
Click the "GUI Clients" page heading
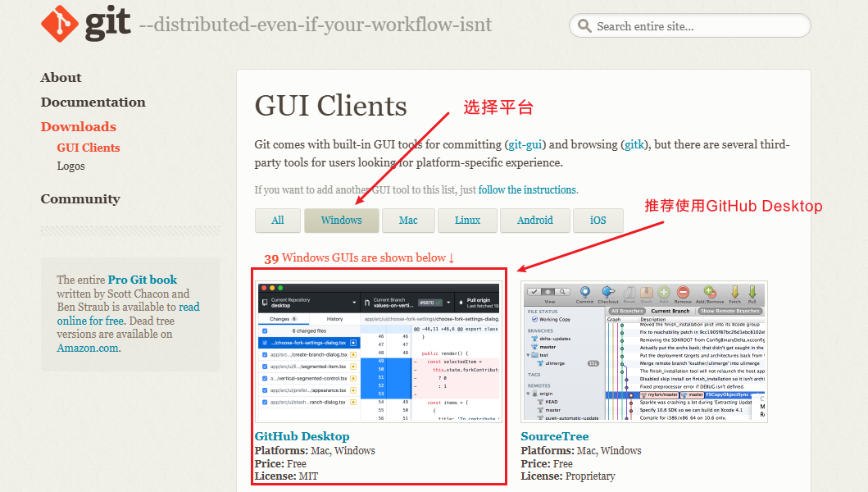tap(330, 105)
